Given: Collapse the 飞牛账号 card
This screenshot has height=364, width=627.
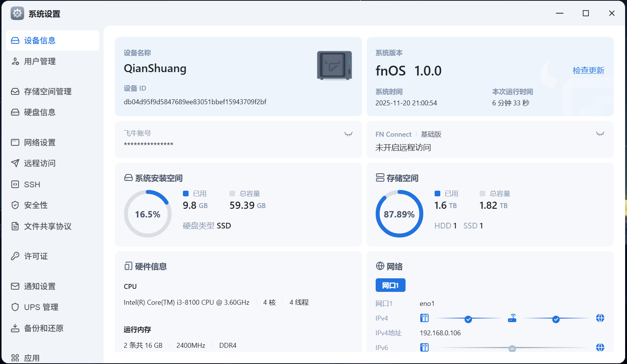Looking at the screenshot, I should (348, 134).
